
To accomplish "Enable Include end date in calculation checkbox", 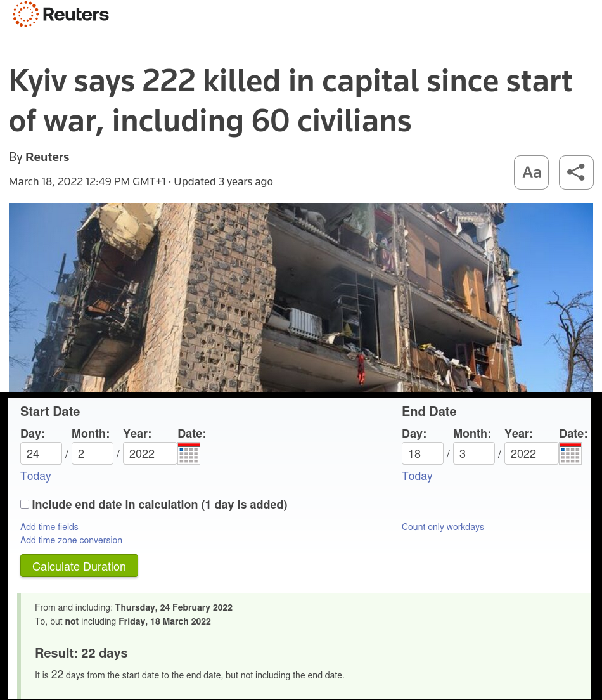I will pyautogui.click(x=25, y=504).
